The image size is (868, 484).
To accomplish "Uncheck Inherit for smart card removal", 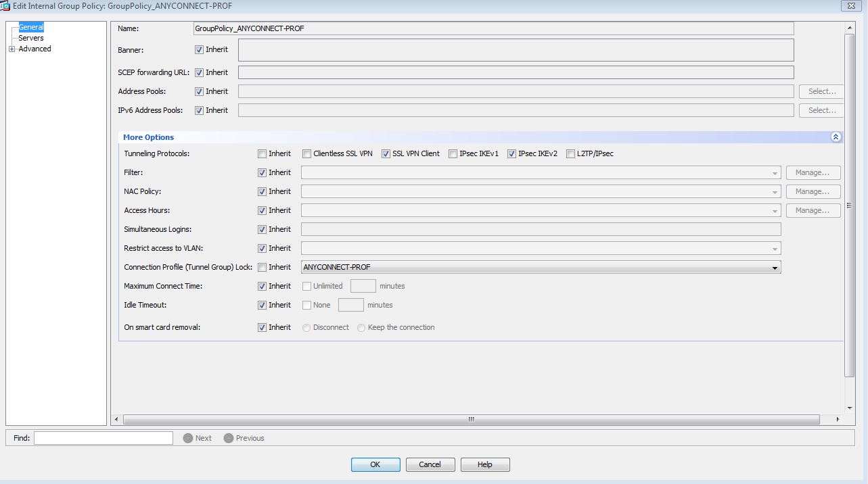I will (x=262, y=327).
